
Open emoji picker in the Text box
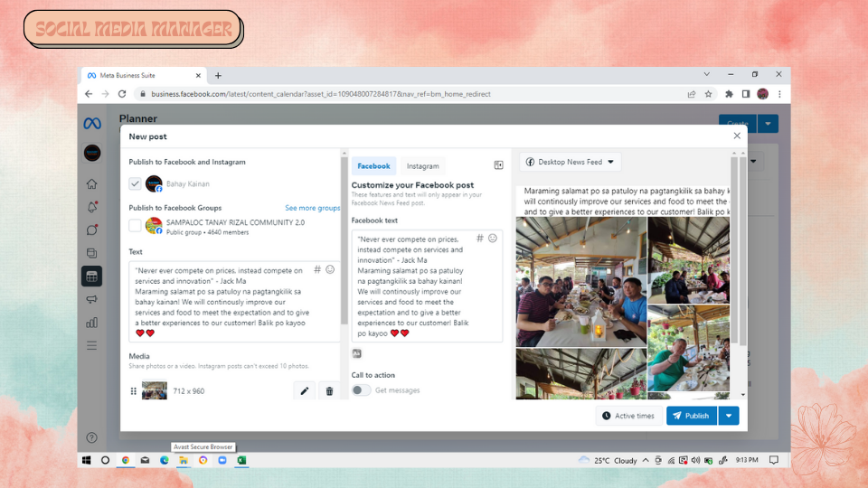coord(330,269)
